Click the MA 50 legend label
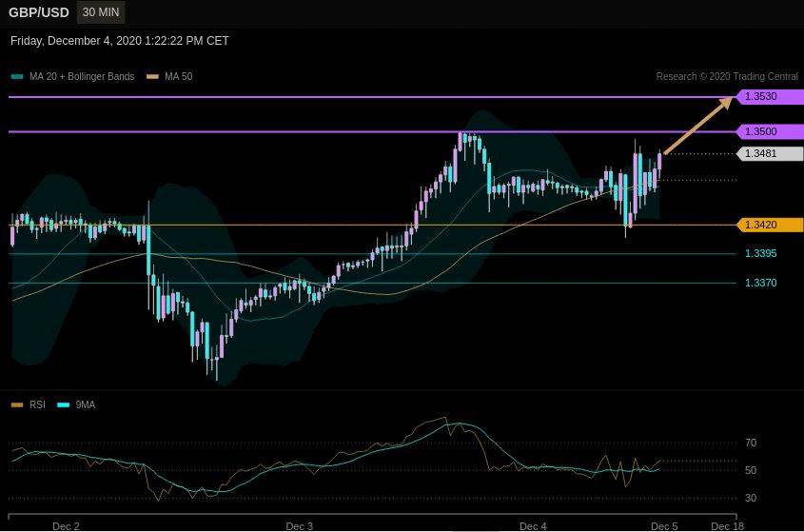The height and width of the screenshot is (532, 804). (179, 76)
